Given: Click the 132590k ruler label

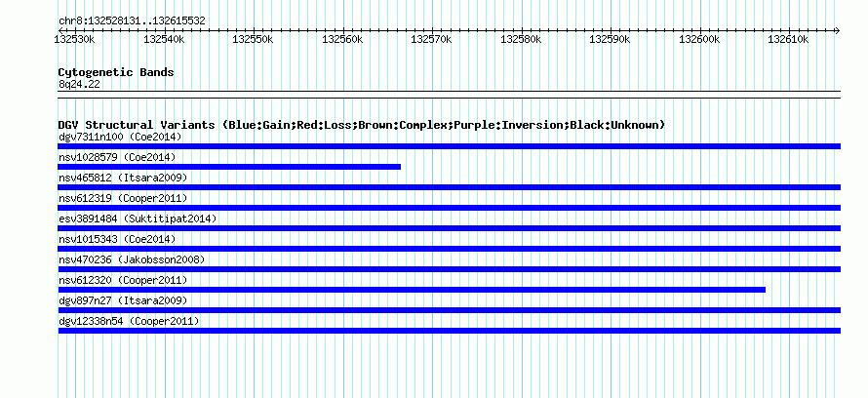Looking at the screenshot, I should coord(610,39).
